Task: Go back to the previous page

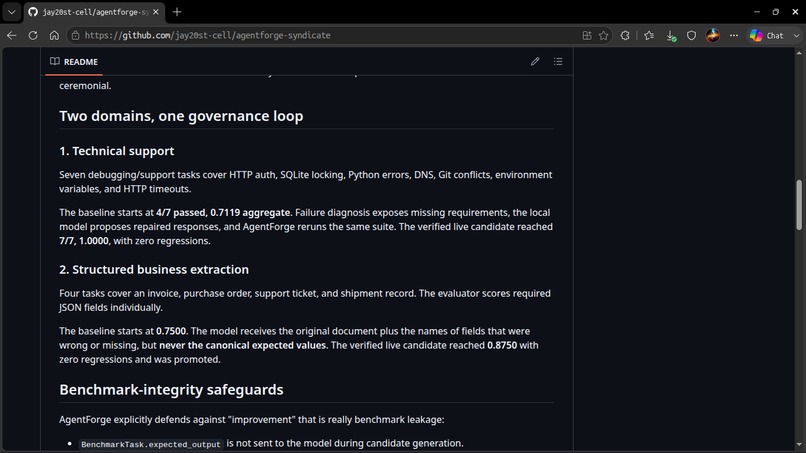Action: pos(12,35)
